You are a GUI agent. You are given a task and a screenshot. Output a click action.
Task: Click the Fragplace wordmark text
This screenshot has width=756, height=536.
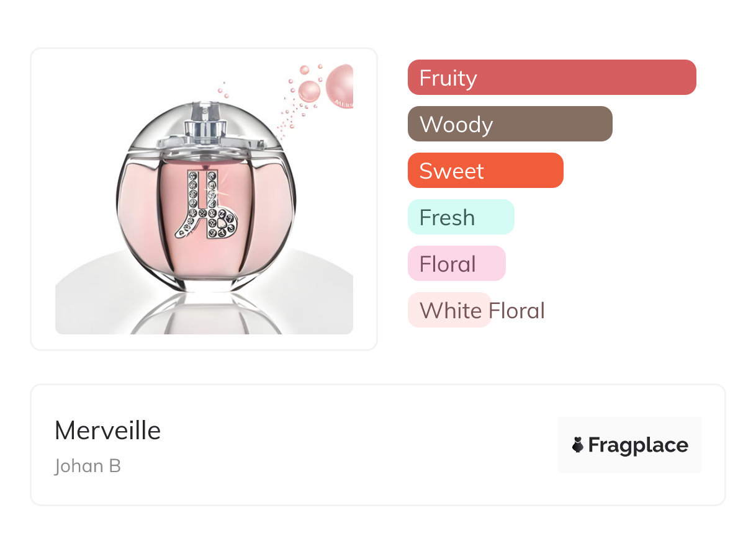(638, 445)
